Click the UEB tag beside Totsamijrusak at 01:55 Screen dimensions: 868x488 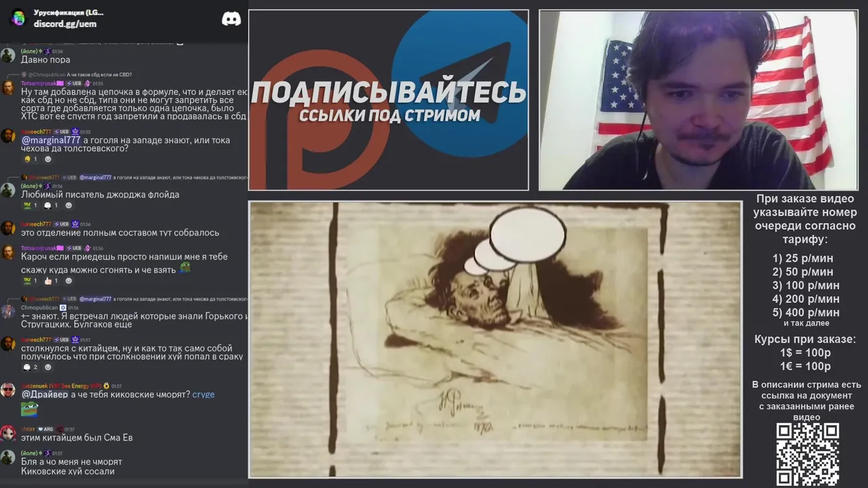(75, 83)
